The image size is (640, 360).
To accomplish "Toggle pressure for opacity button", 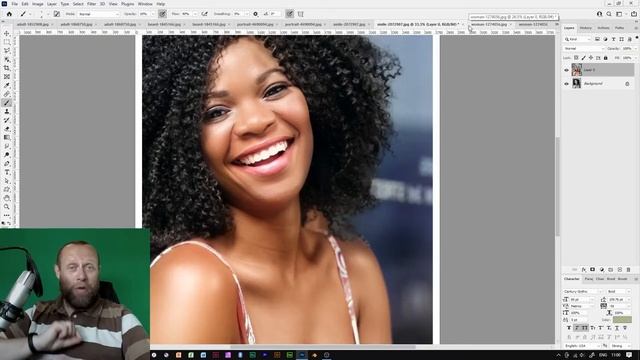I will [162, 14].
